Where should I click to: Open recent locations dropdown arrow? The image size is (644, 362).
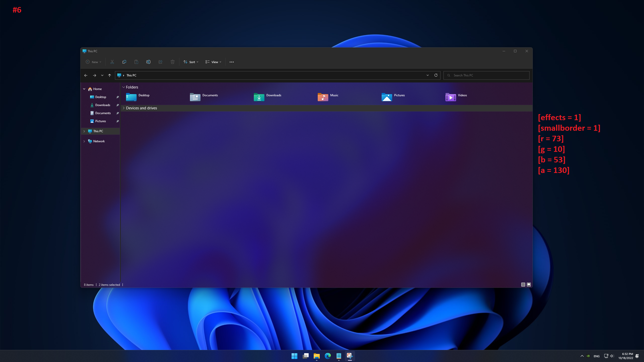pos(102,75)
